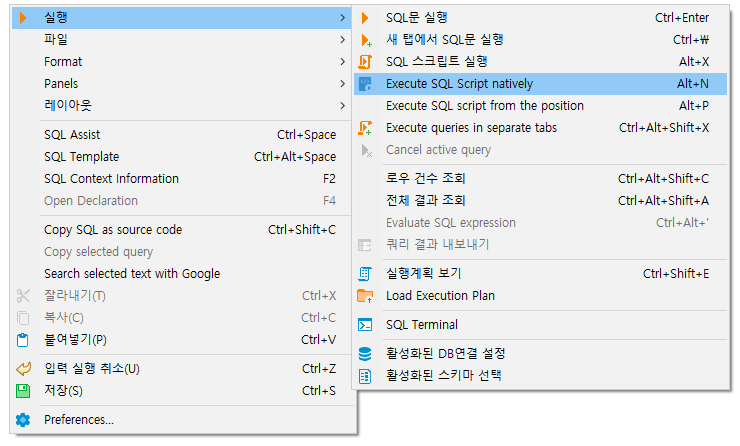Viewport: 740px width, 446px height.
Task: Click the clipboard icon beside 붙여넣기(P)
Action: [23, 340]
